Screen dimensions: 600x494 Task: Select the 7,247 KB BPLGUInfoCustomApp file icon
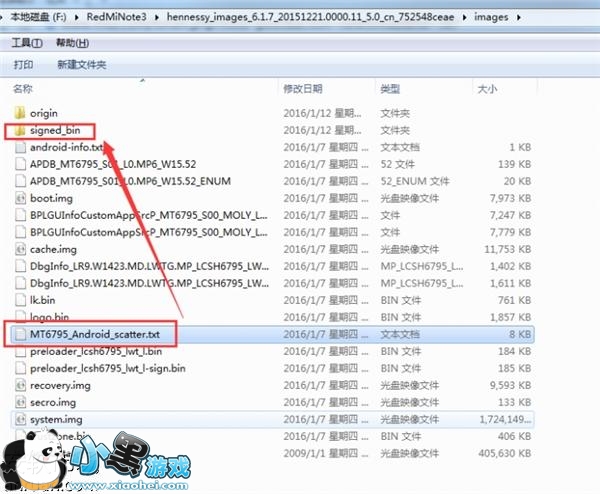(x=20, y=215)
